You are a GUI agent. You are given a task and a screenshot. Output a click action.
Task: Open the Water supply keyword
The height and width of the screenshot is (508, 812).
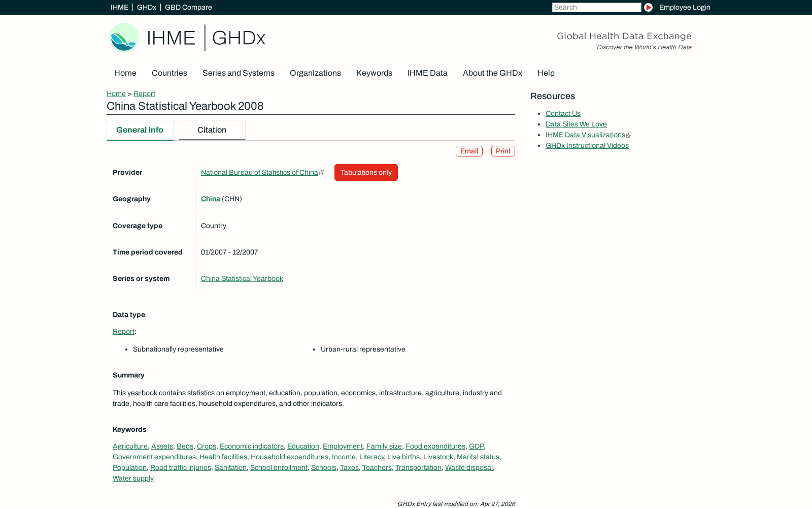pyautogui.click(x=133, y=478)
